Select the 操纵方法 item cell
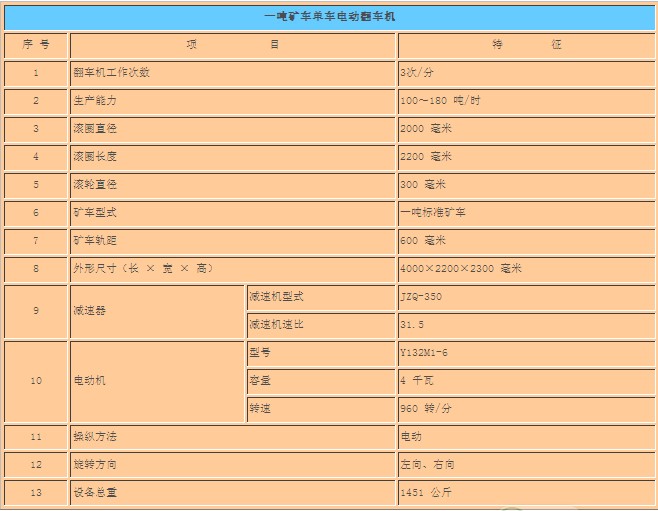 (x=95, y=437)
